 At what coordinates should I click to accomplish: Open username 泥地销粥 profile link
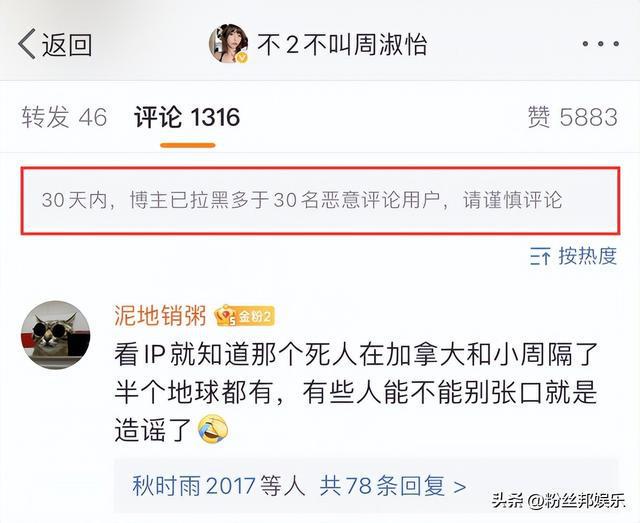(160, 315)
